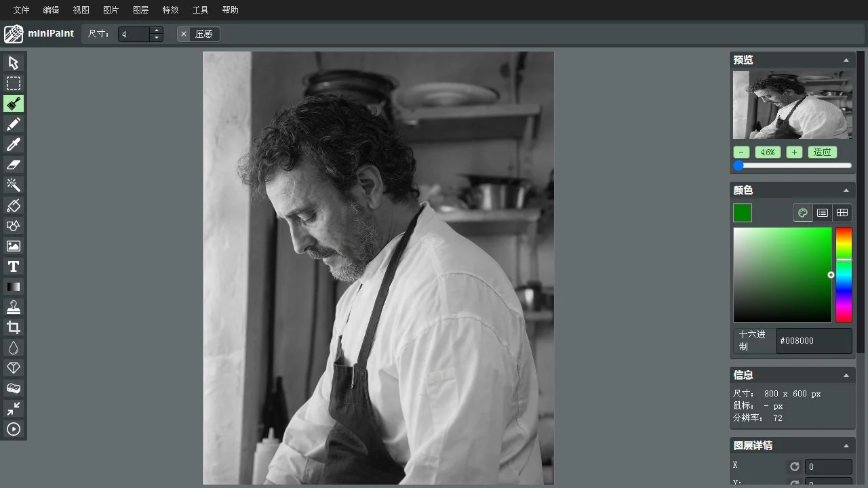Open the 文件 menu
Viewport: 868px width, 488px height.
tap(22, 10)
